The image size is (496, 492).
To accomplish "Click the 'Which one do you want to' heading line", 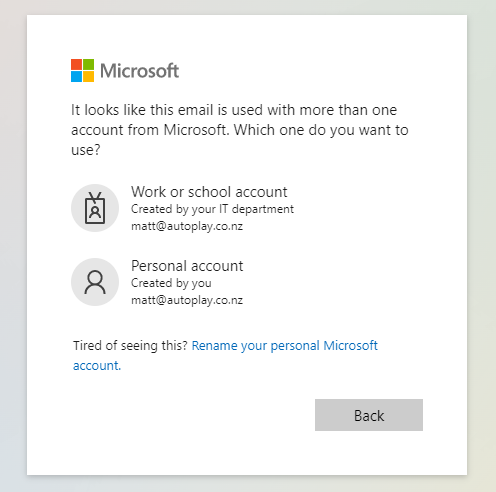I will (x=321, y=130).
